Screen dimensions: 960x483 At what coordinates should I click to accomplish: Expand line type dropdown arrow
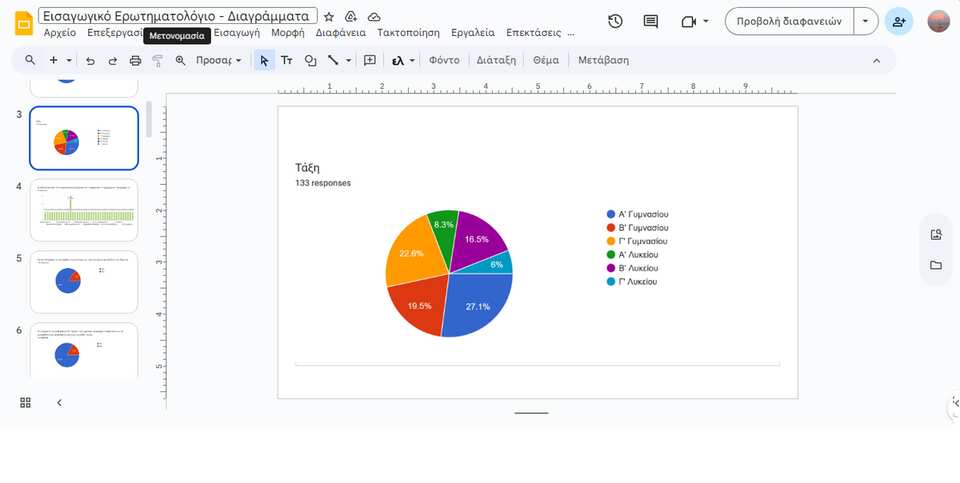pyautogui.click(x=348, y=61)
